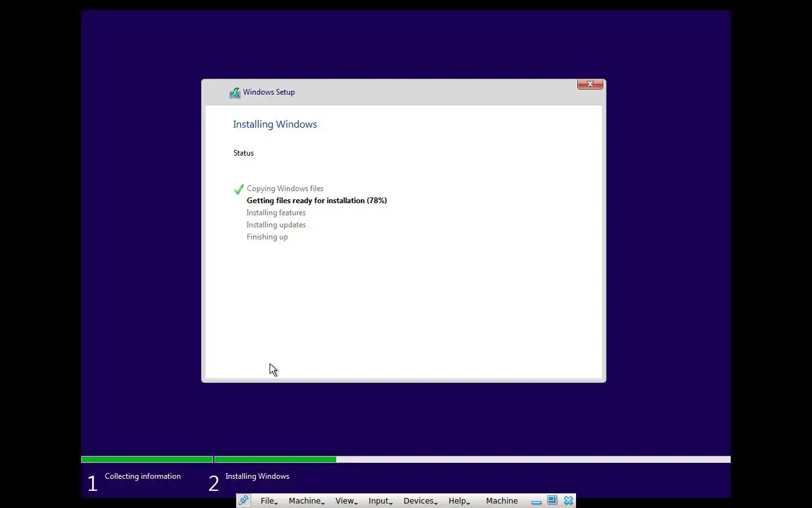The width and height of the screenshot is (812, 508).
Task: Click the pin icon on the VM toolbar
Action: [244, 500]
